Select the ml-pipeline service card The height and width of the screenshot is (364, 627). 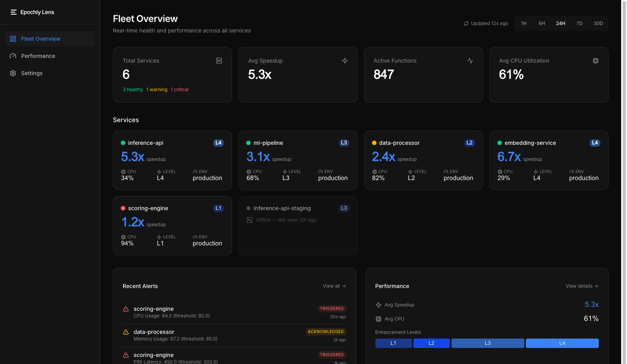click(x=298, y=160)
